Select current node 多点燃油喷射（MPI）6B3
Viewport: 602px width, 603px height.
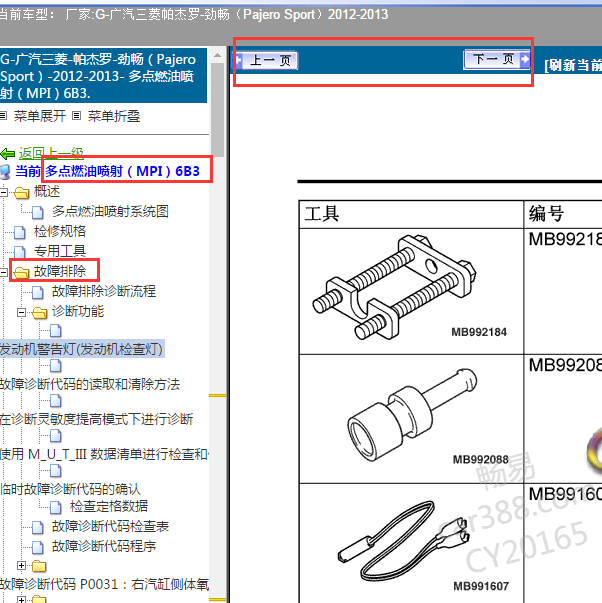click(x=123, y=171)
